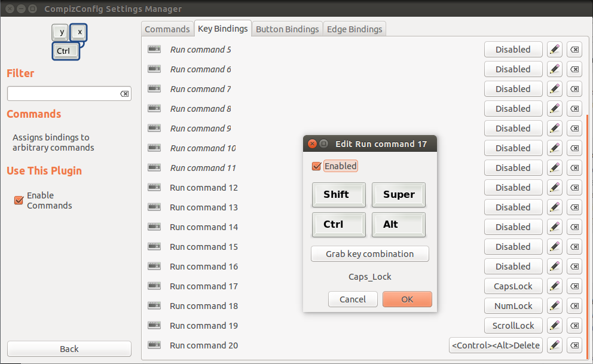Edit binding with pencil for Run command 14

(x=555, y=227)
